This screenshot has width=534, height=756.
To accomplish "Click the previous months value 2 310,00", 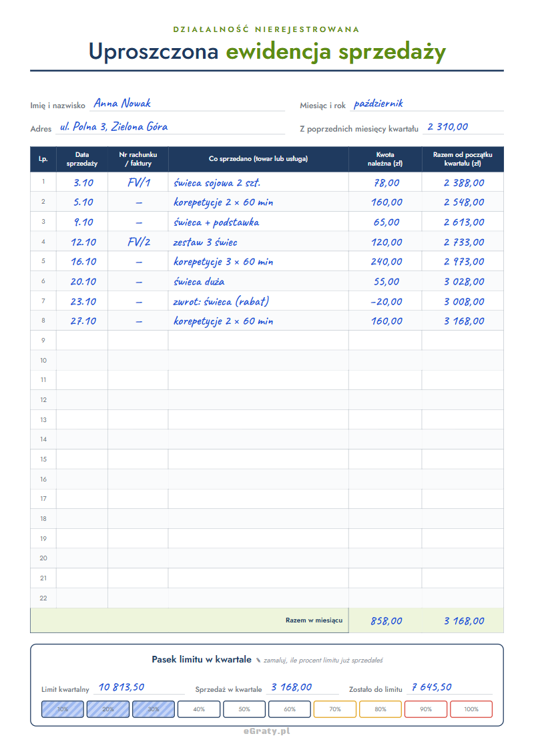I will tap(448, 127).
